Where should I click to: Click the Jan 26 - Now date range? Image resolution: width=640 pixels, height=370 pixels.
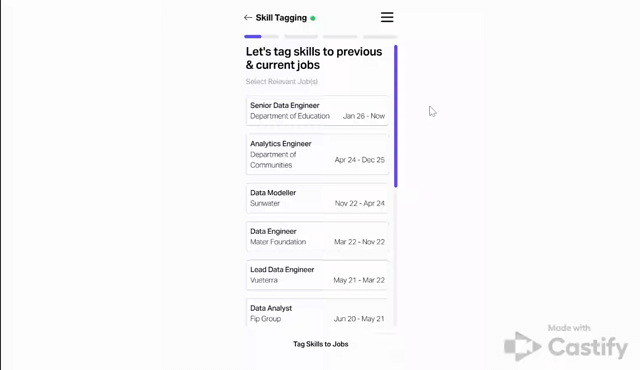(x=364, y=116)
